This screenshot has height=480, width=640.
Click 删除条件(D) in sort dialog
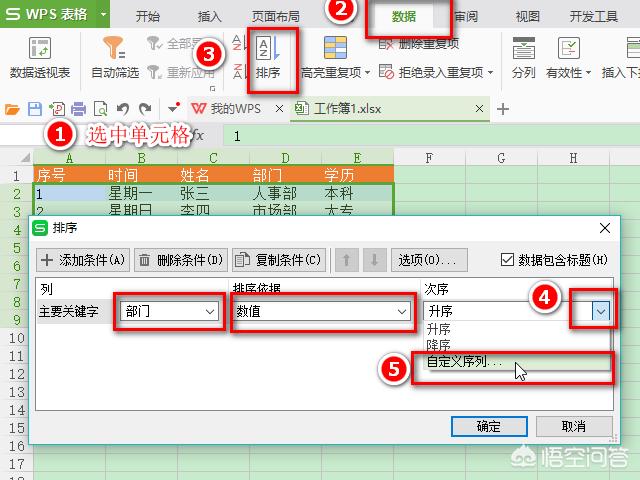181,260
